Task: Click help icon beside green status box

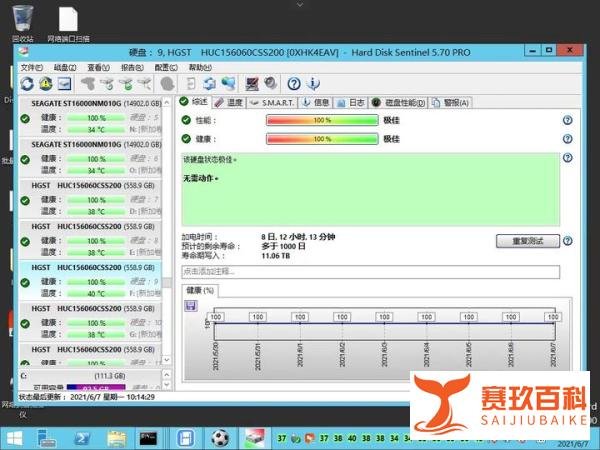Action: coord(567,158)
